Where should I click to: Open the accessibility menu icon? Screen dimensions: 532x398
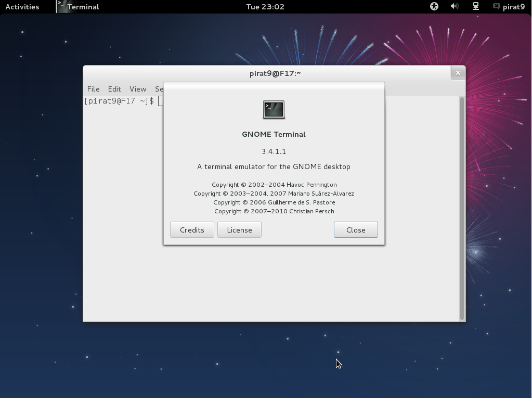click(x=434, y=6)
